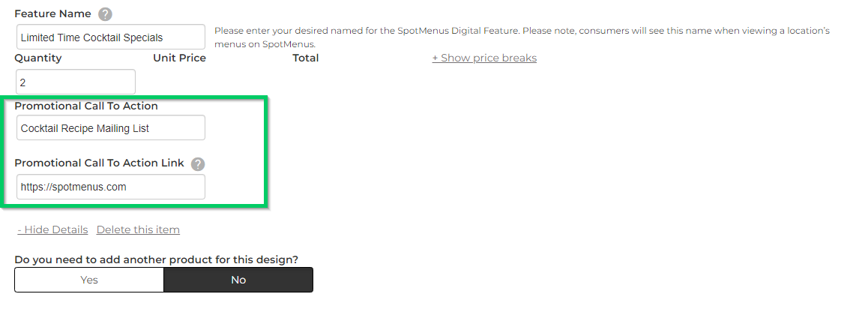This screenshot has height=330, width=868.
Task: Click the Unit Price column heading
Action: [179, 58]
